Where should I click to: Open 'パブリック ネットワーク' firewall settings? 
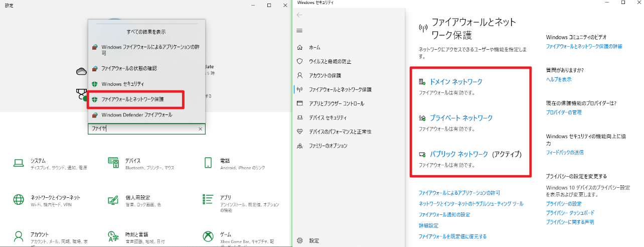coord(459,154)
